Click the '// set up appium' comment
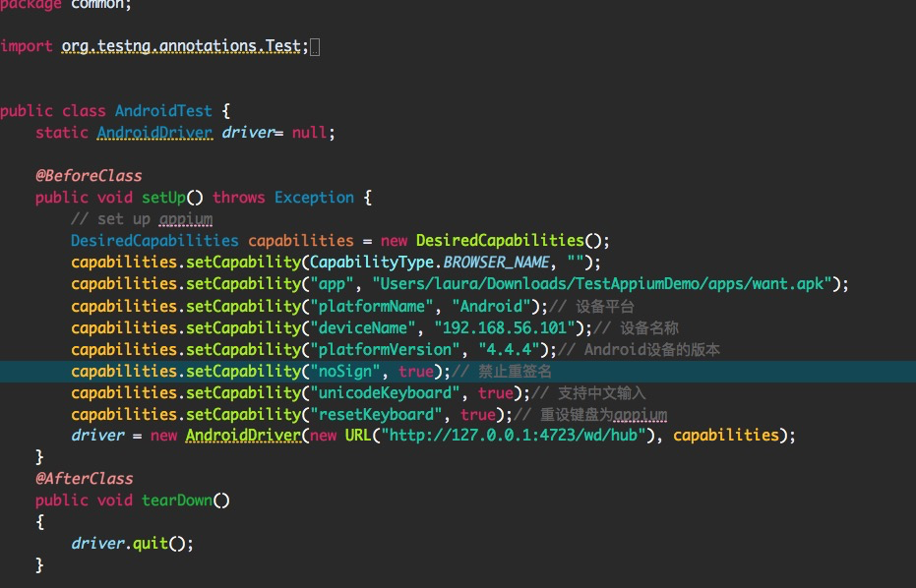The width and height of the screenshot is (916, 588). tap(142, 219)
